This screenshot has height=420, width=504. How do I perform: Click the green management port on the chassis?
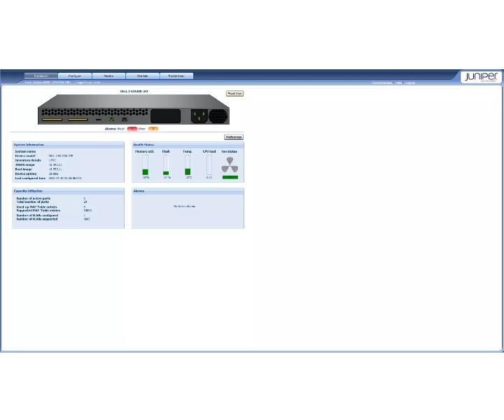tap(111, 119)
